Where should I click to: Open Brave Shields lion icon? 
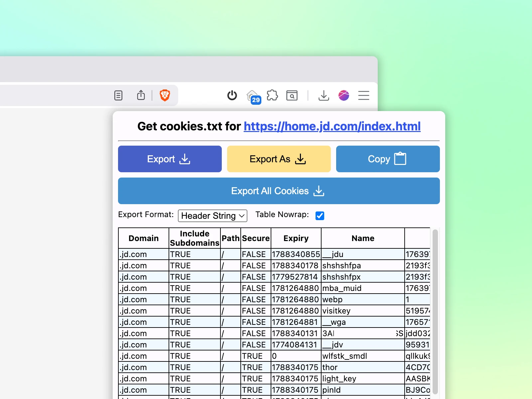point(165,95)
